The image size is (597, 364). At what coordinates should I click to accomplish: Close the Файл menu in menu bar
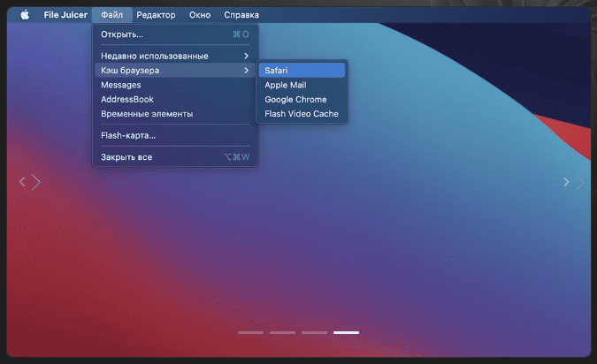click(x=112, y=15)
